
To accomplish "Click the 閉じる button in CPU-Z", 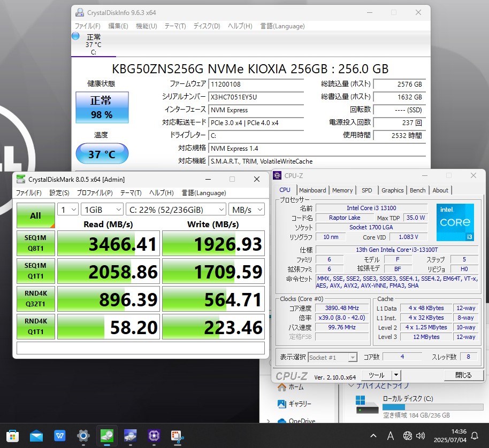I will 463,375.
